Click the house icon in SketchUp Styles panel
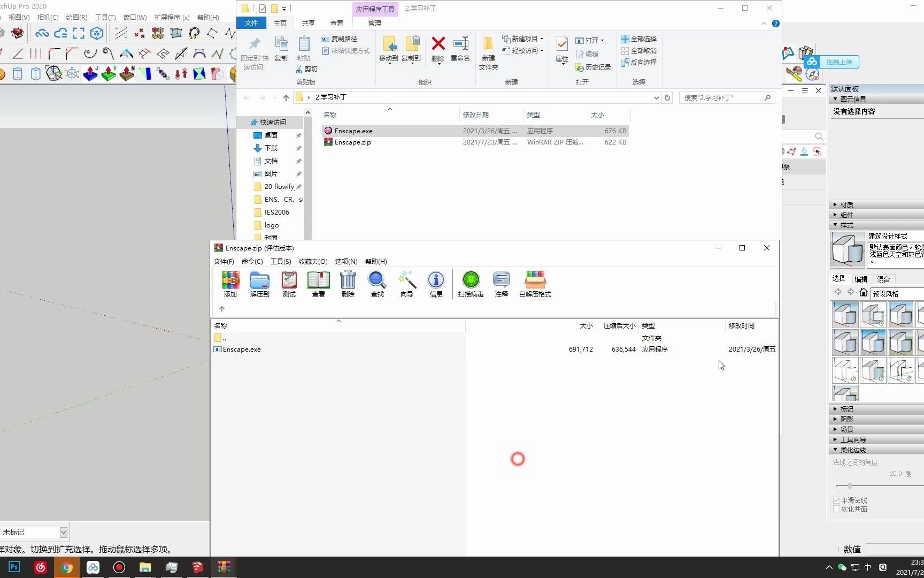924x578 pixels. [x=863, y=292]
